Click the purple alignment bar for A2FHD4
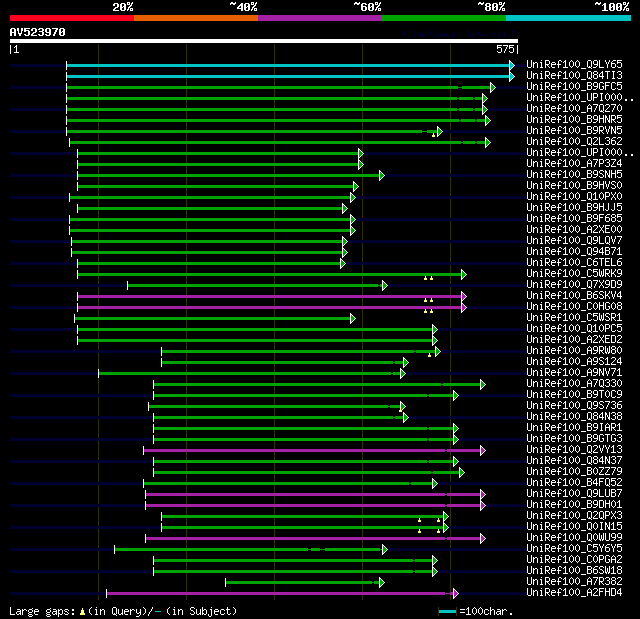Screen dimensions: 640x619 pos(280,594)
